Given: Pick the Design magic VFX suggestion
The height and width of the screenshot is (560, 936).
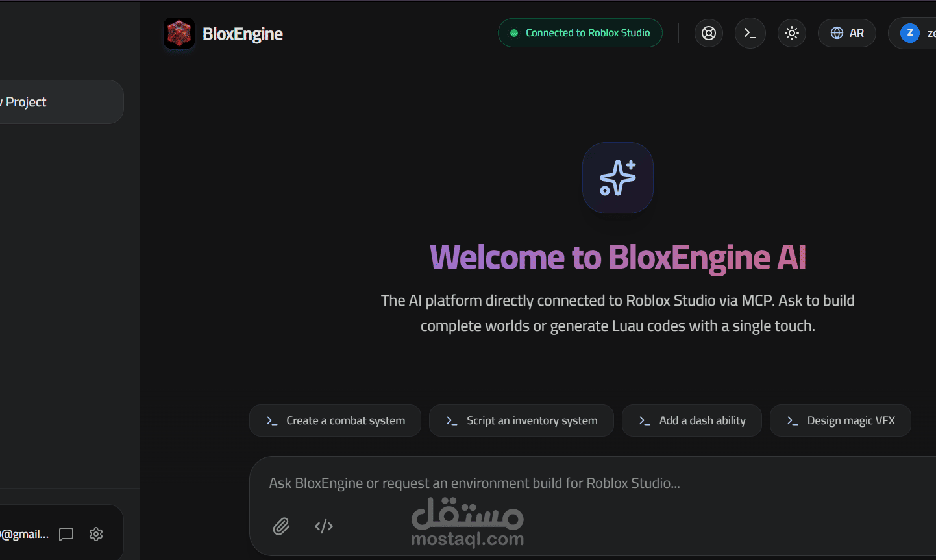Looking at the screenshot, I should pyautogui.click(x=841, y=420).
